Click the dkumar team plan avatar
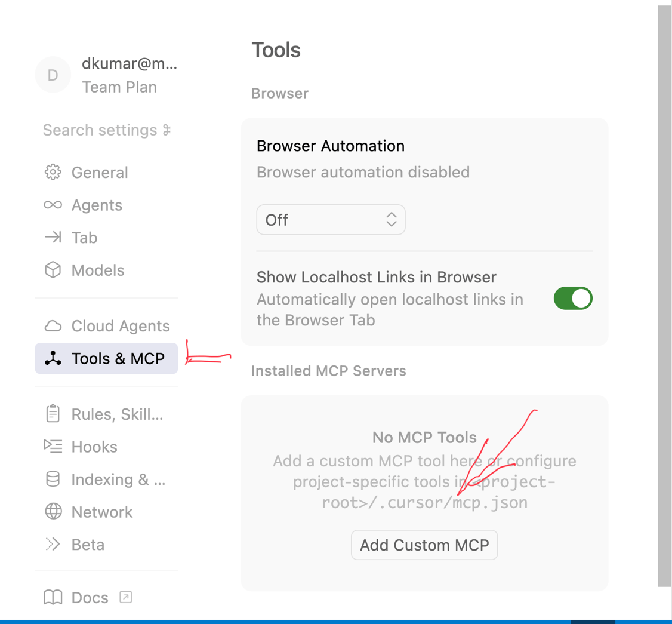Image resolution: width=672 pixels, height=624 pixels. (53, 74)
